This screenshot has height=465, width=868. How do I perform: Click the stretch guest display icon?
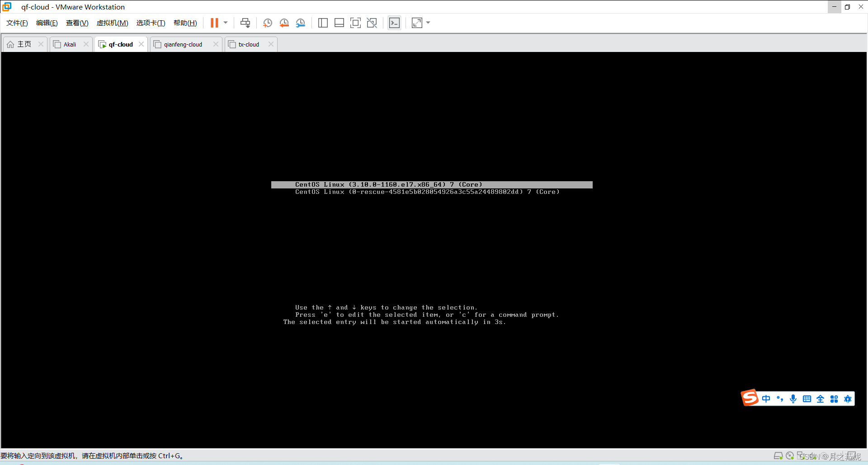[417, 23]
